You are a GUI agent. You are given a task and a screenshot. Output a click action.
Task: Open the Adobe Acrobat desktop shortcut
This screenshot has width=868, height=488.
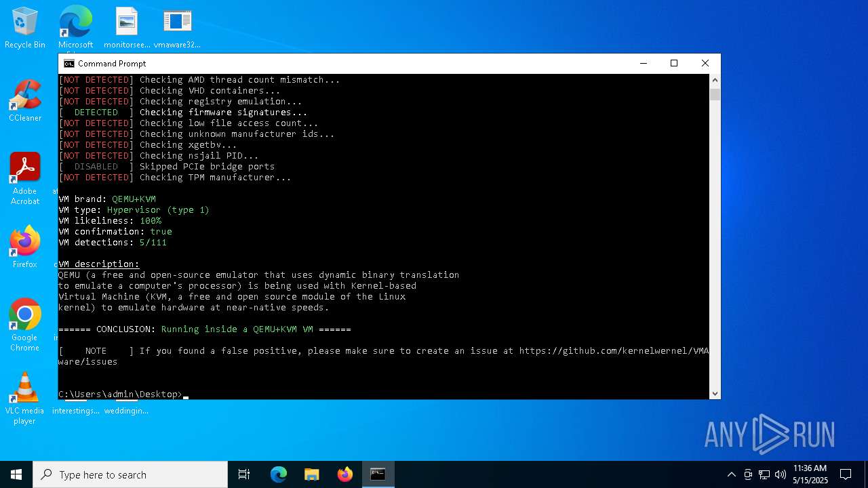pyautogui.click(x=25, y=179)
